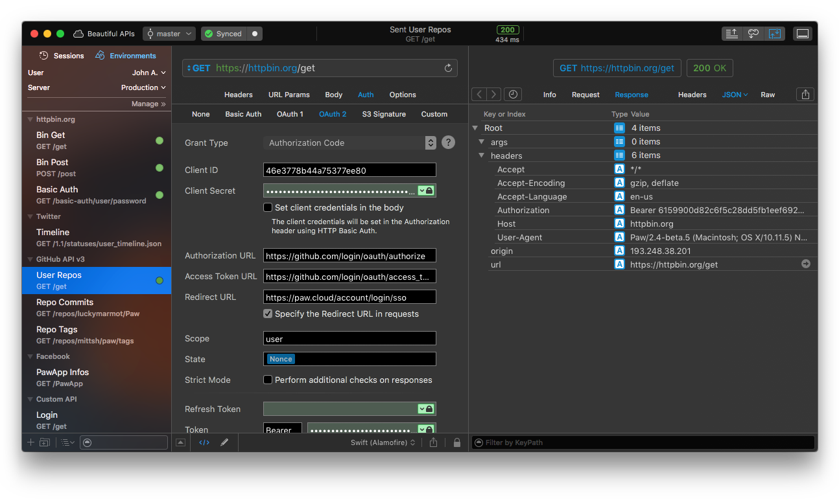Image resolution: width=839 pixels, height=504 pixels.
Task: Add a new request with plus icon
Action: [x=30, y=442]
